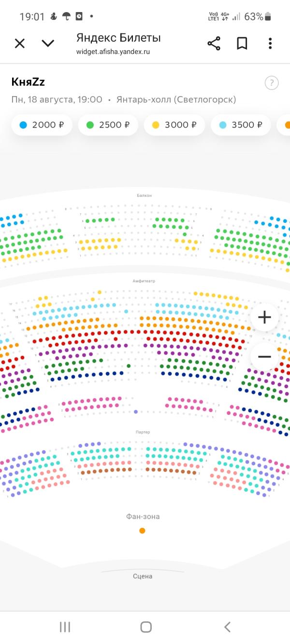This screenshot has height=644, width=290.
Task: Filter seats by 2500 ₽ price
Action: tap(108, 125)
